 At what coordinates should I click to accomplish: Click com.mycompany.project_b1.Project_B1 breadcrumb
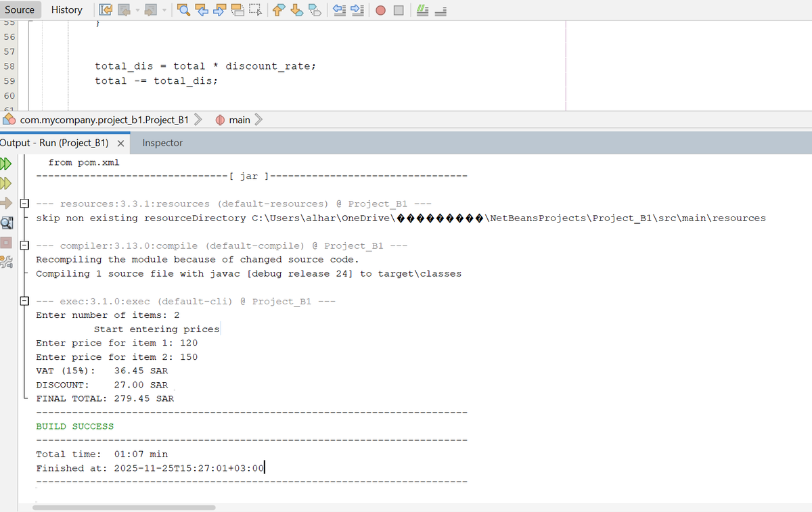(x=104, y=120)
